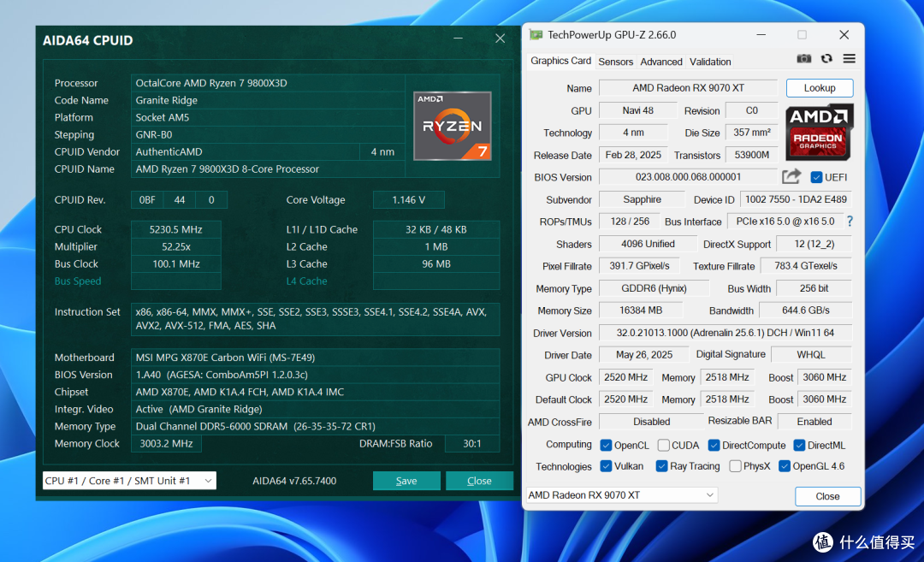The height and width of the screenshot is (562, 924).
Task: Open the CPU core selector dropdown
Action: click(129, 481)
